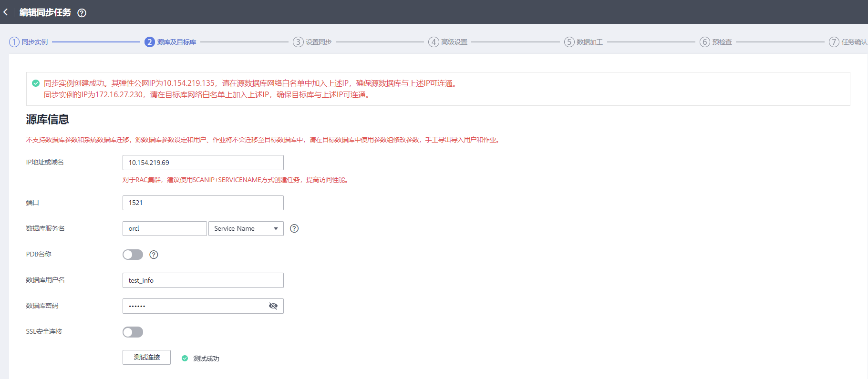Viewport: 868px width, 379px height.
Task: Open help icon beside 编辑同步任务 title
Action: click(x=82, y=13)
